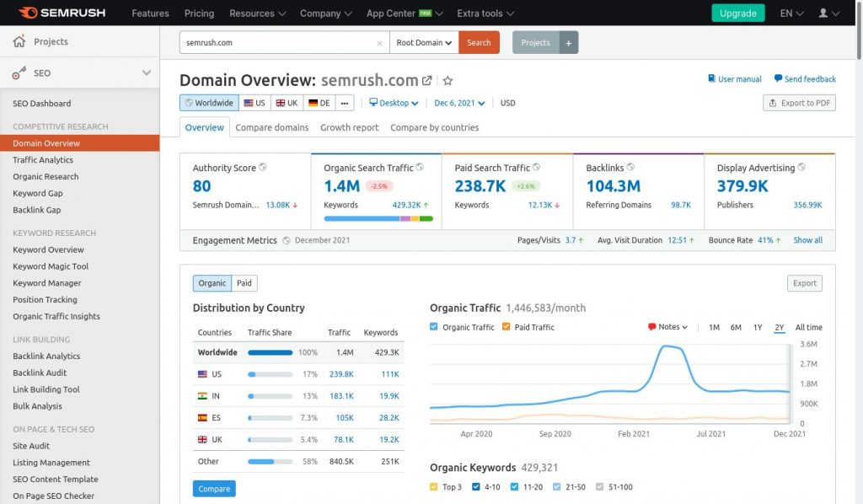Screen dimensions: 863x504
Task: Toggle the Paid Traffic checkbox
Action: (506, 327)
